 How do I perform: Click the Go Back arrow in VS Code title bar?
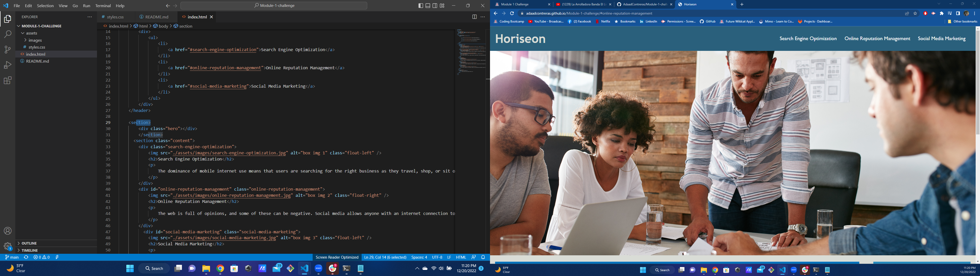168,6
